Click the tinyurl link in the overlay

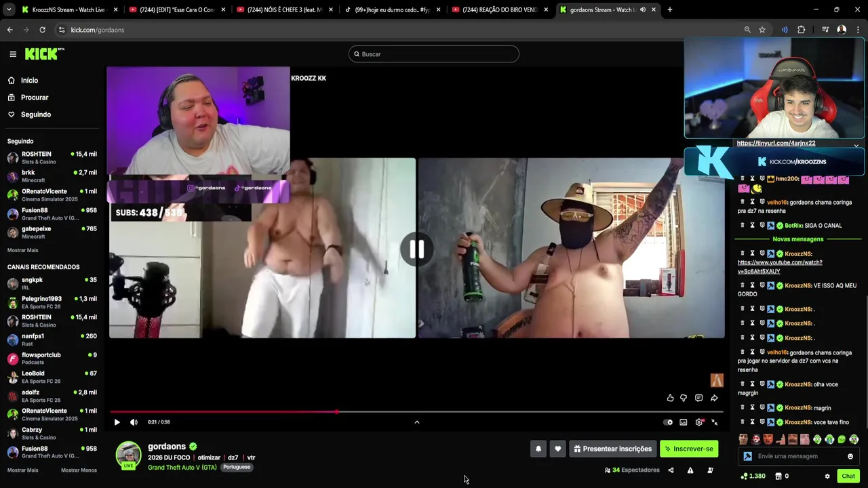pos(776,143)
